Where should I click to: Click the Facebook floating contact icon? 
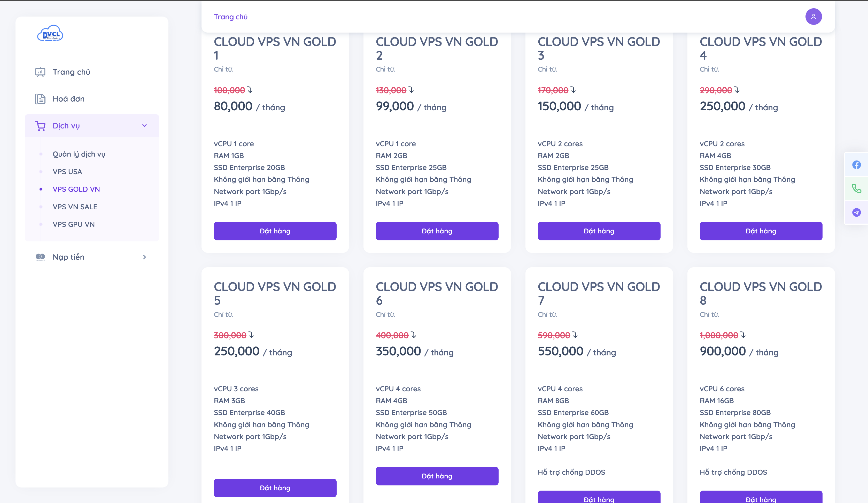856,165
